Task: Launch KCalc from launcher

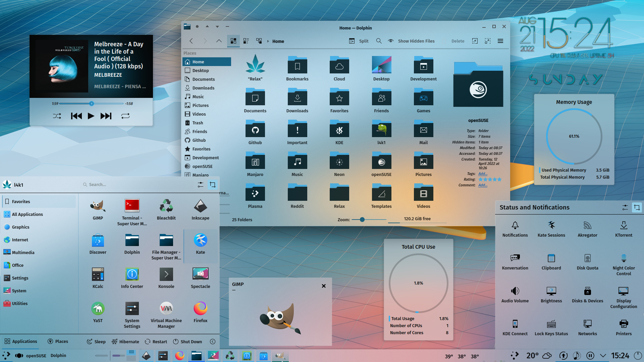Action: pyautogui.click(x=98, y=278)
